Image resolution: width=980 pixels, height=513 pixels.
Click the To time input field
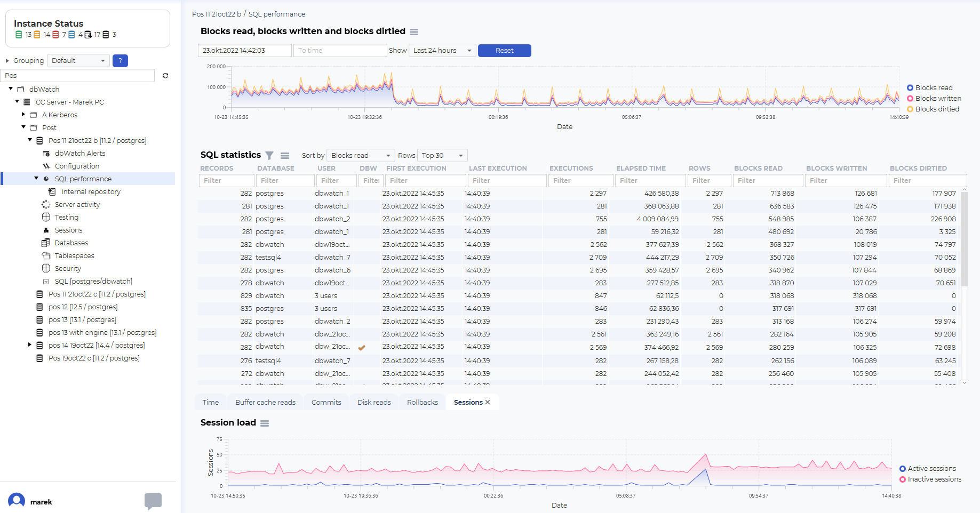340,51
